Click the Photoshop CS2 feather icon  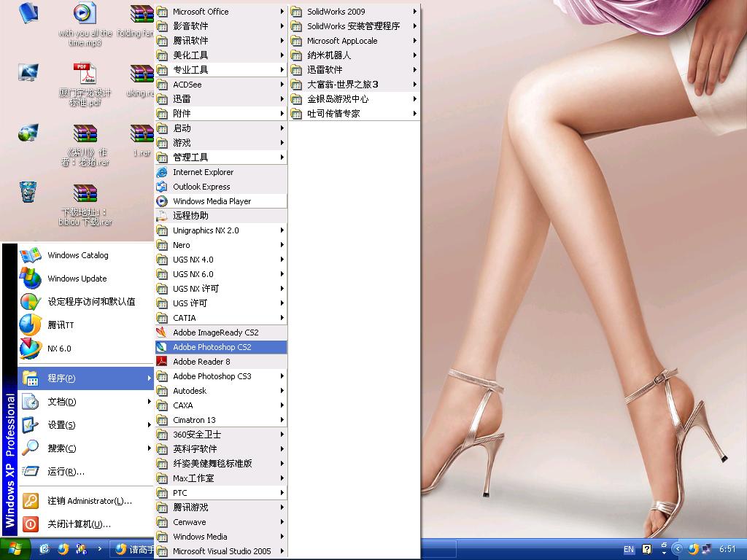click(x=162, y=347)
